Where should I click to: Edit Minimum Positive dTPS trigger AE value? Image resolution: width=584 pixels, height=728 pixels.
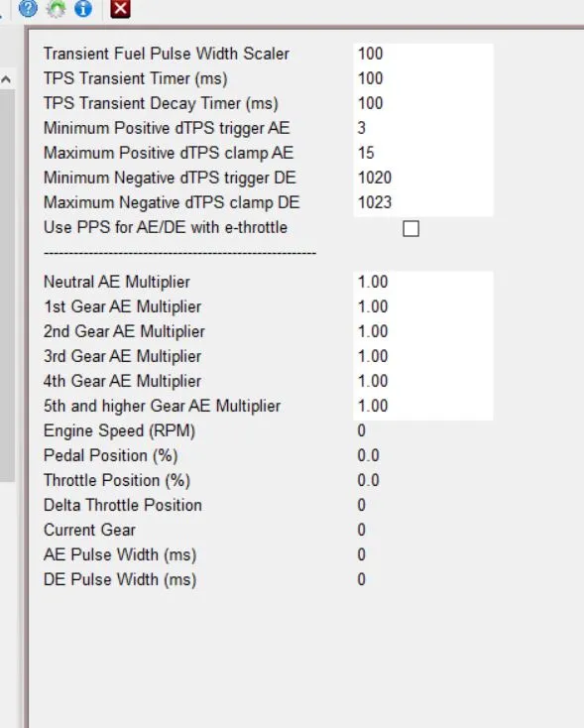pyautogui.click(x=423, y=128)
